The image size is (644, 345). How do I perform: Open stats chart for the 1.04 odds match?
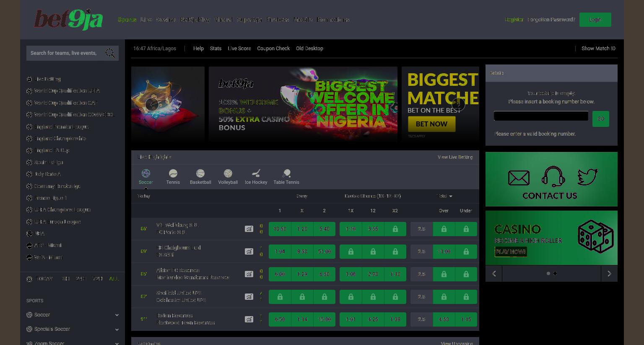pos(249,252)
